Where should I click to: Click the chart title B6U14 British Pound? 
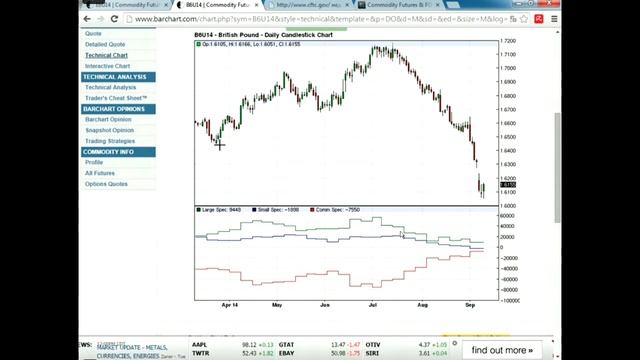(263, 35)
